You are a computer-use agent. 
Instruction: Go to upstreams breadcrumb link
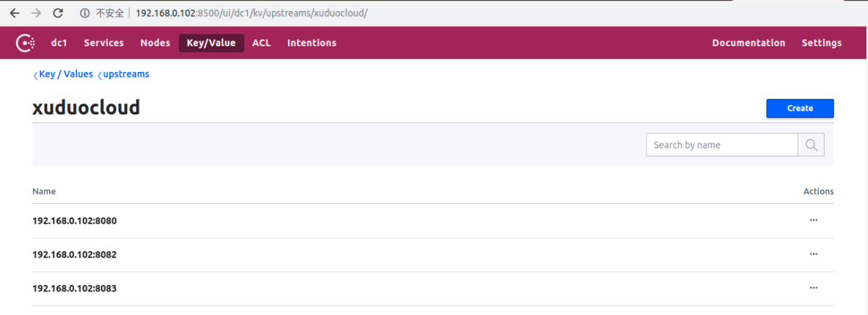(125, 74)
